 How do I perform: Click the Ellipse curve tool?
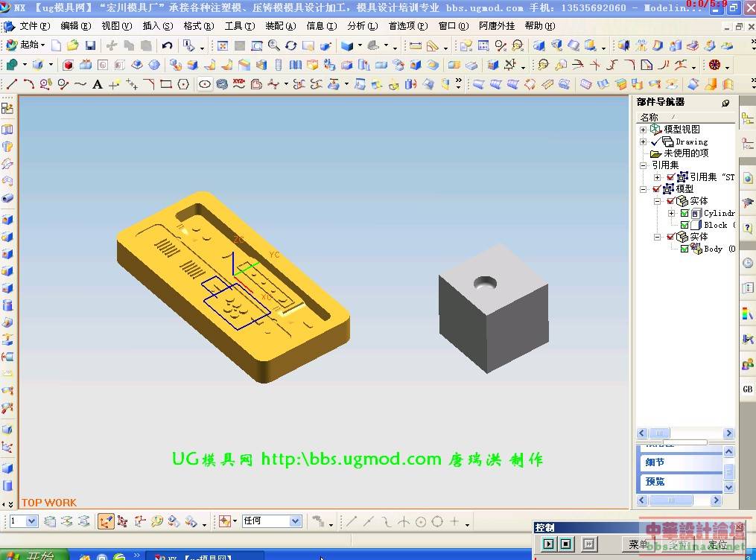(x=205, y=84)
